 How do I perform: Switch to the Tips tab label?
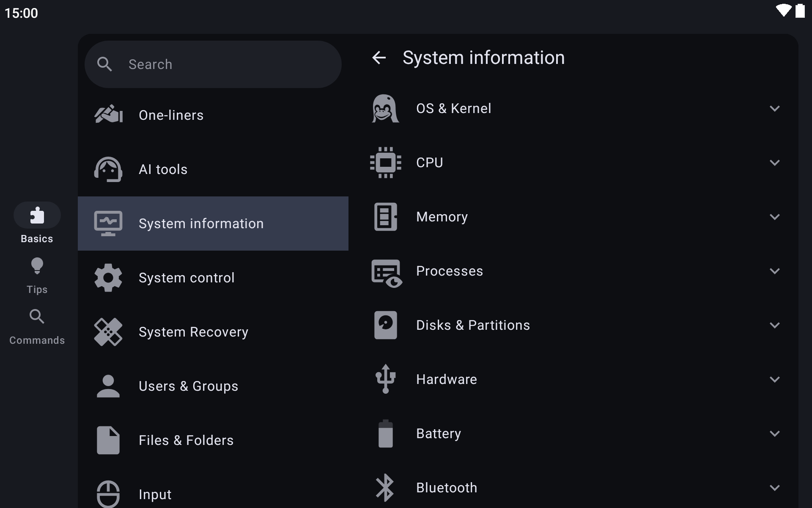pyautogui.click(x=37, y=290)
